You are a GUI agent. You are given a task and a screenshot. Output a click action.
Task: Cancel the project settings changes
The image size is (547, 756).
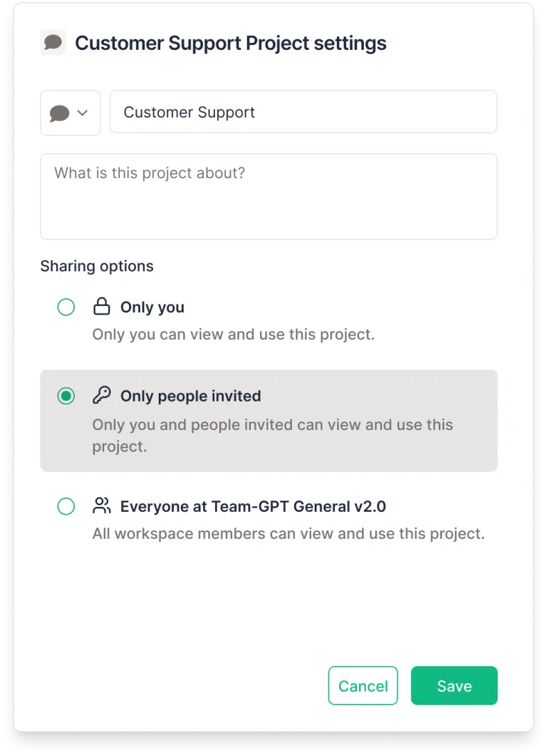click(x=363, y=686)
